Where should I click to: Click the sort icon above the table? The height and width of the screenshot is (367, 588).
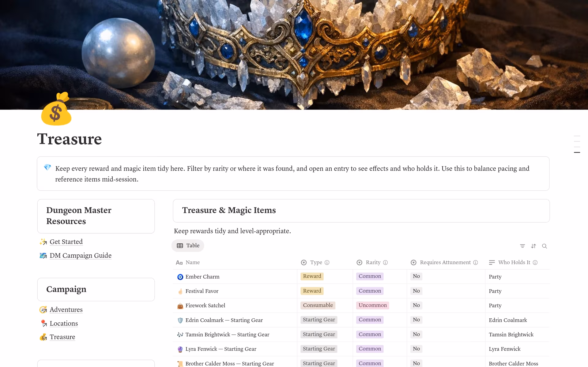point(533,246)
